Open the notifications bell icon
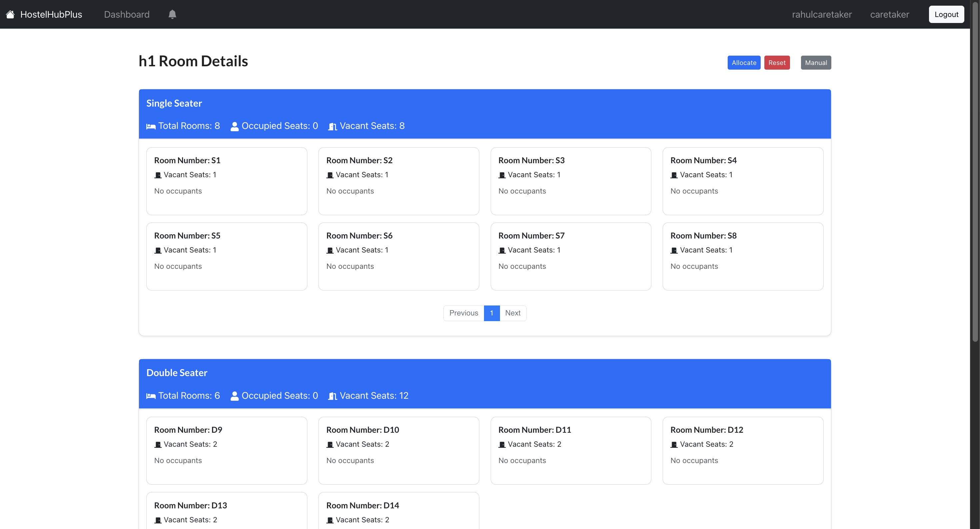980x529 pixels. (172, 14)
